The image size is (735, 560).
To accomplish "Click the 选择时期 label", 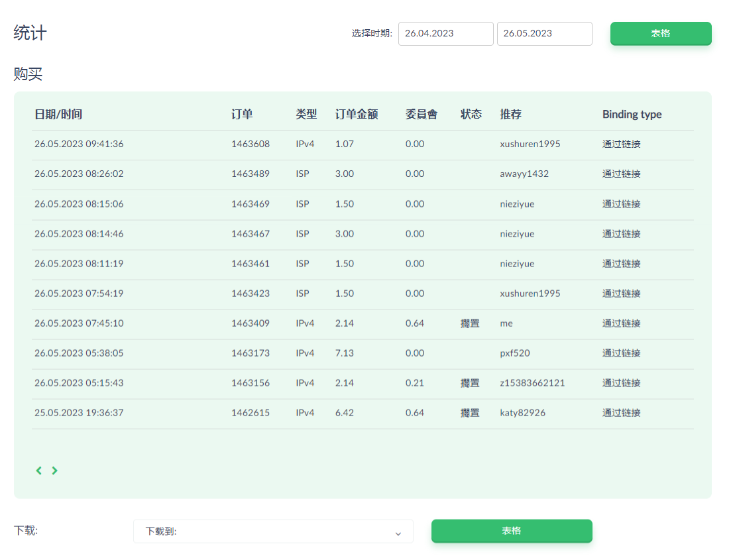I will pyautogui.click(x=372, y=34).
